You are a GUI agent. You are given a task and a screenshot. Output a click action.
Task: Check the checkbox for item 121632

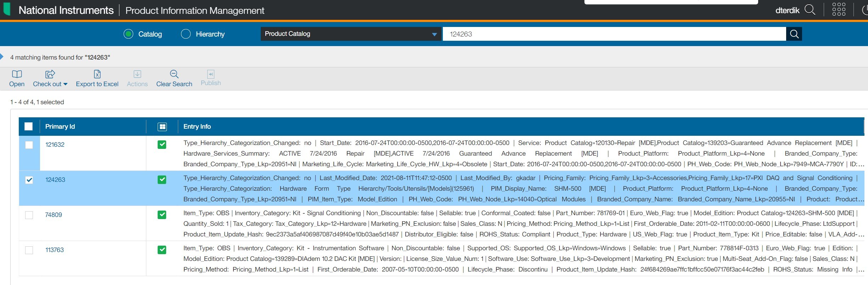click(29, 145)
